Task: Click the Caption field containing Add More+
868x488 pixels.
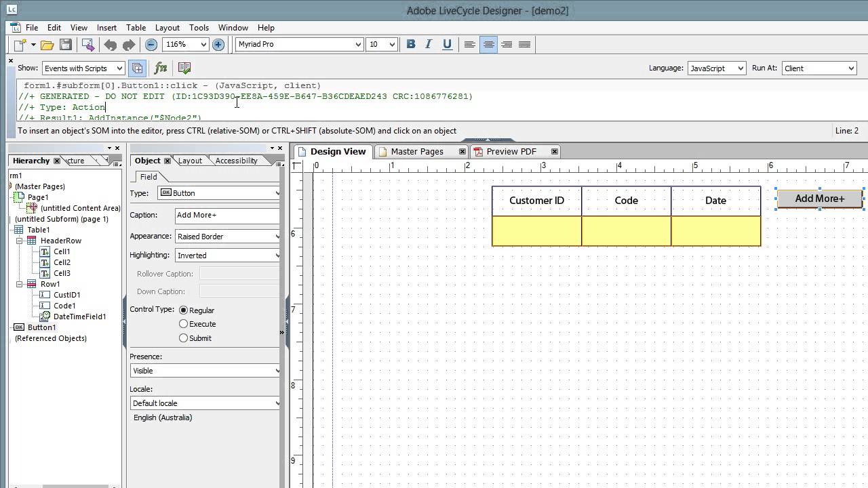Action: pyautogui.click(x=226, y=215)
